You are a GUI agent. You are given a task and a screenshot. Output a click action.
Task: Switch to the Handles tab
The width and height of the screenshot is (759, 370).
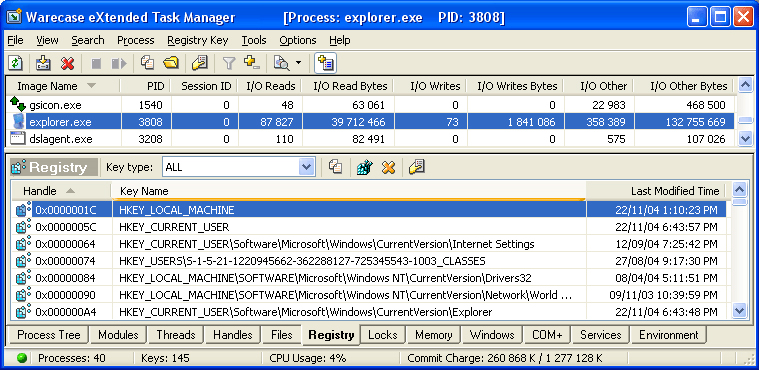coord(233,335)
